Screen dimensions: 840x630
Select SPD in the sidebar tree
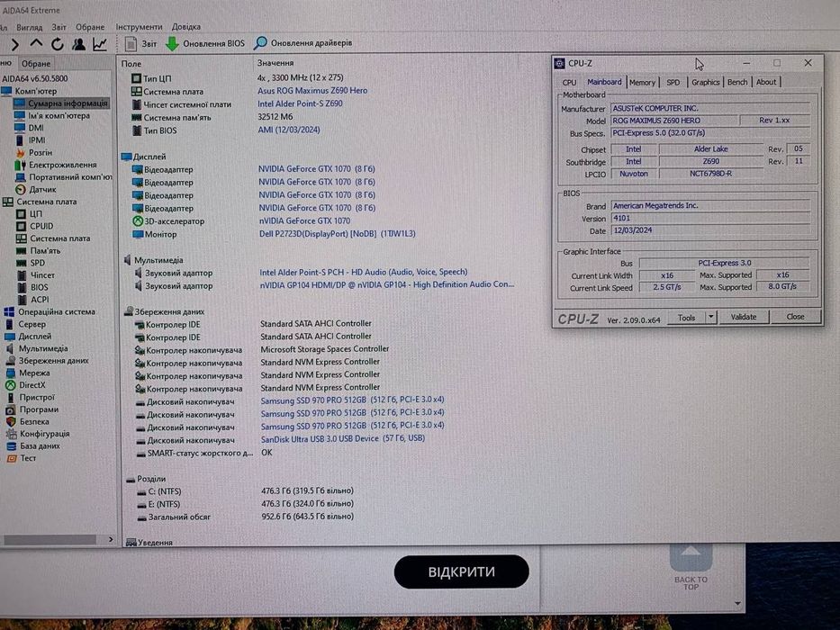[31, 263]
